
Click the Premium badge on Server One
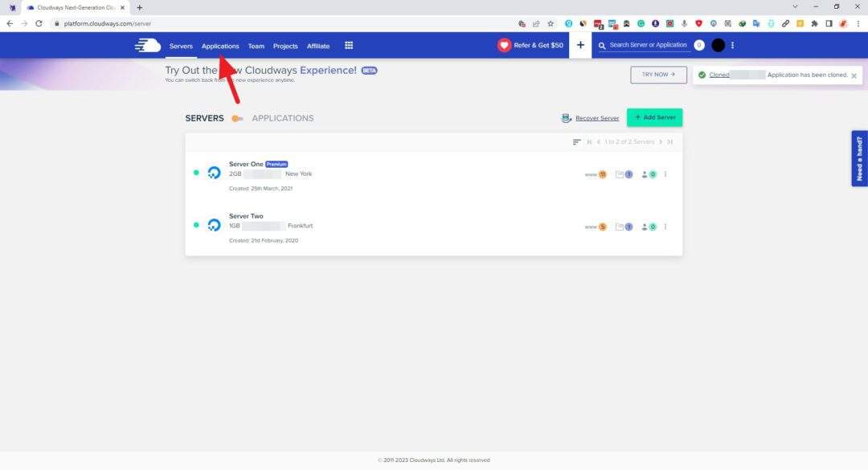[x=276, y=164]
